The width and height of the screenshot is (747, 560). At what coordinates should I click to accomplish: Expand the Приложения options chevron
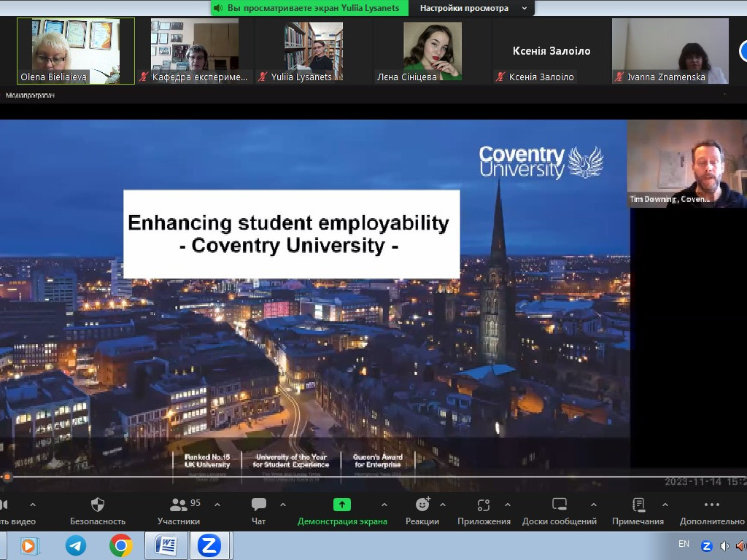(x=508, y=505)
